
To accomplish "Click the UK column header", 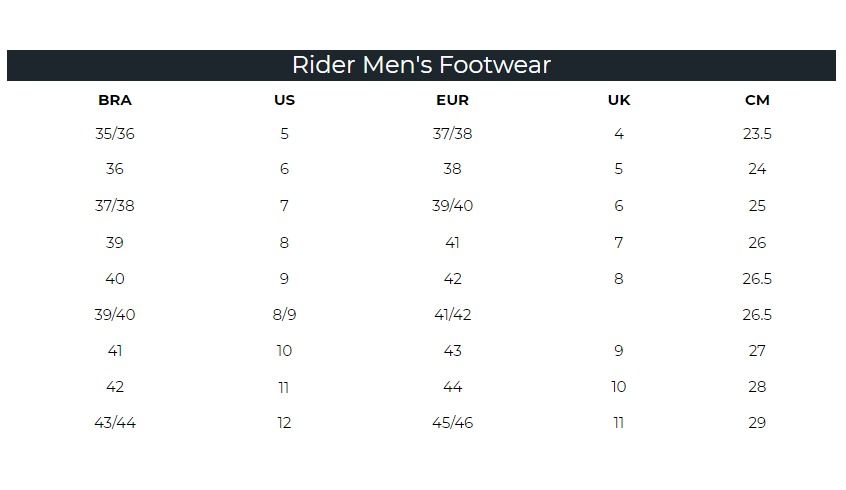I will (619, 100).
